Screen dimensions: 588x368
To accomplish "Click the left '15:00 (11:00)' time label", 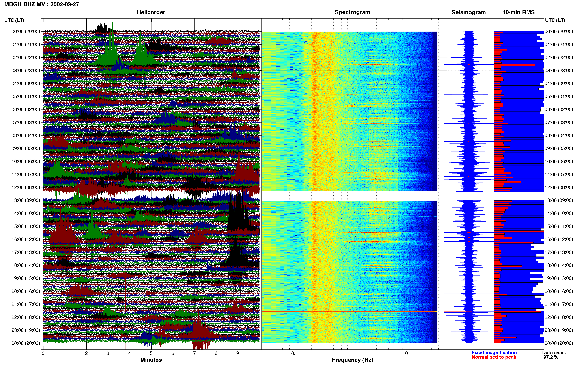I will pyautogui.click(x=26, y=226).
